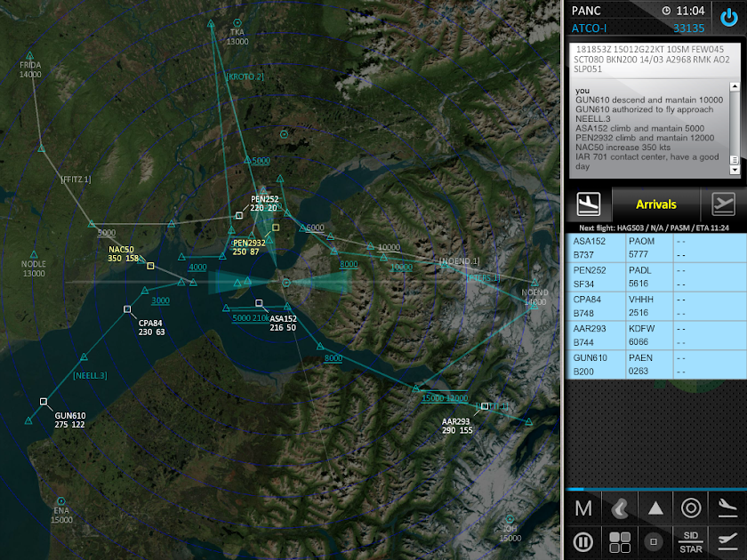Select the PEN252 aircraft square on radar
This screenshot has width=747, height=560.
pyautogui.click(x=239, y=216)
